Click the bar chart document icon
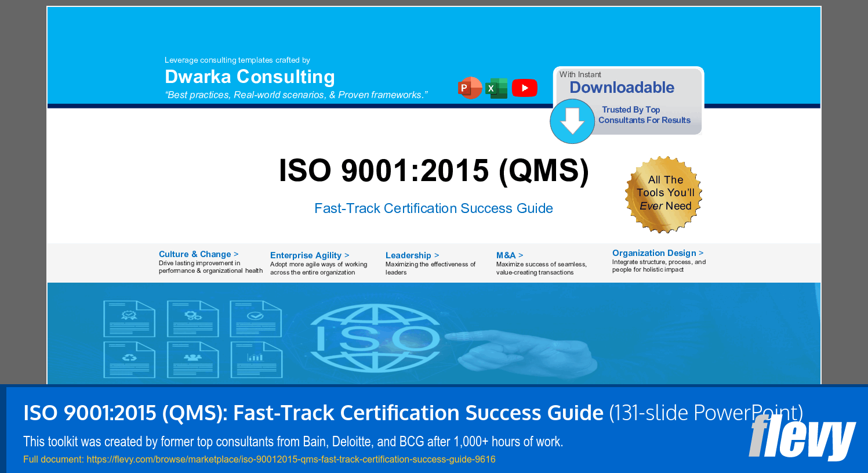Viewport: 868px width, 473px height. [x=256, y=360]
